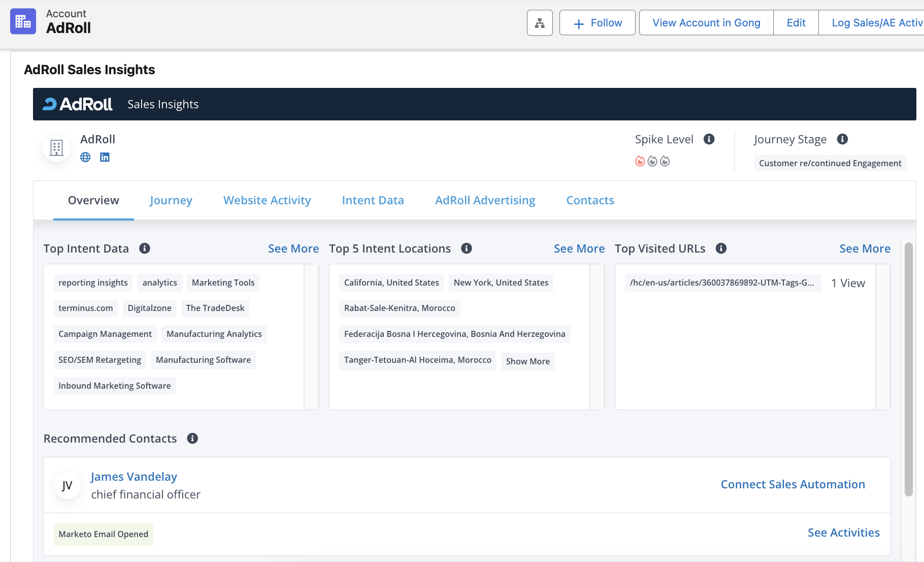The image size is (924, 562).
Task: Click the 'reporting insights' intent tag
Action: (93, 283)
